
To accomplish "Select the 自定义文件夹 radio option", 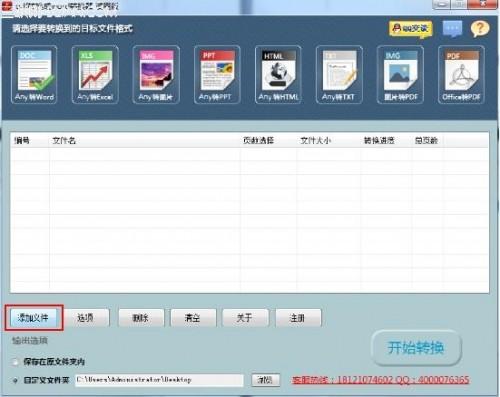I will pyautogui.click(x=15, y=380).
